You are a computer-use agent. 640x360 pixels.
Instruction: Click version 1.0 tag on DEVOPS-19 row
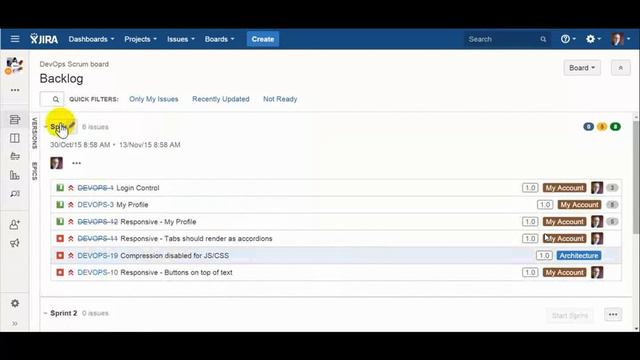coord(544,256)
